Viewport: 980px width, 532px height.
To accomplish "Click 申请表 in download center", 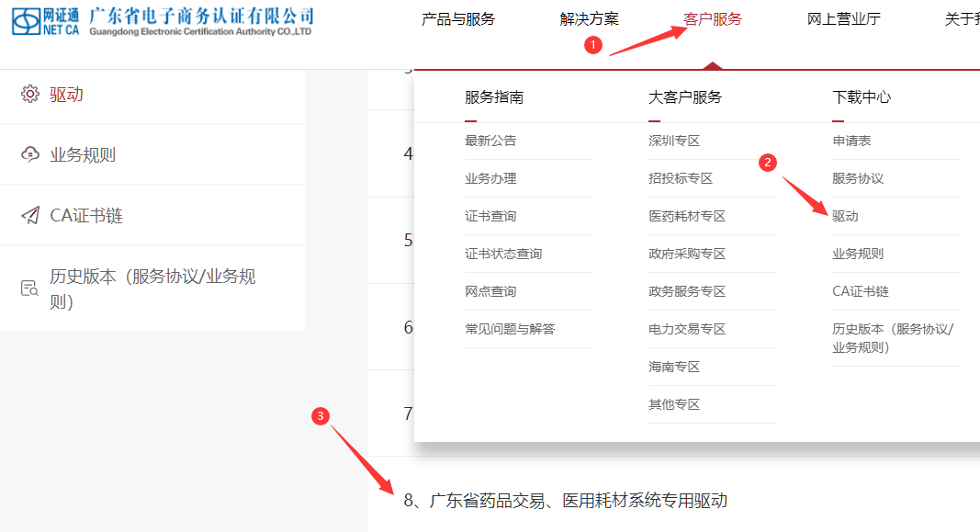I will [851, 141].
